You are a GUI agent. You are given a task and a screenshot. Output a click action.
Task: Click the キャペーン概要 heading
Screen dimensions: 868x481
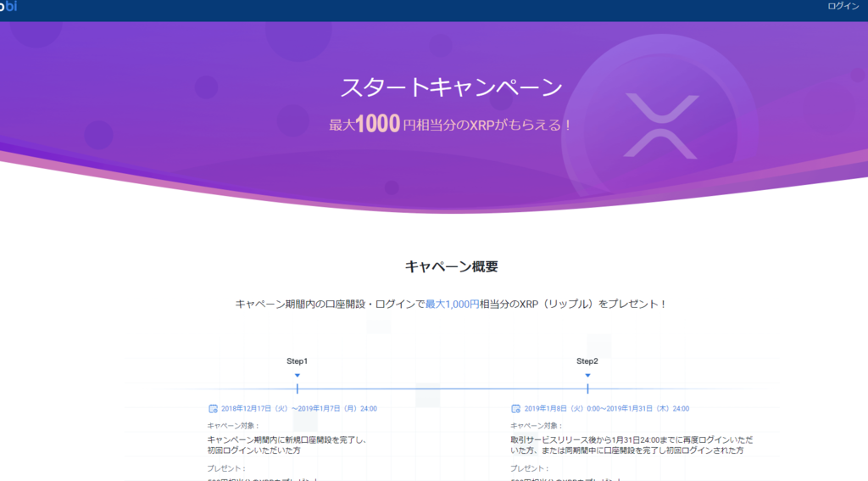pyautogui.click(x=451, y=266)
